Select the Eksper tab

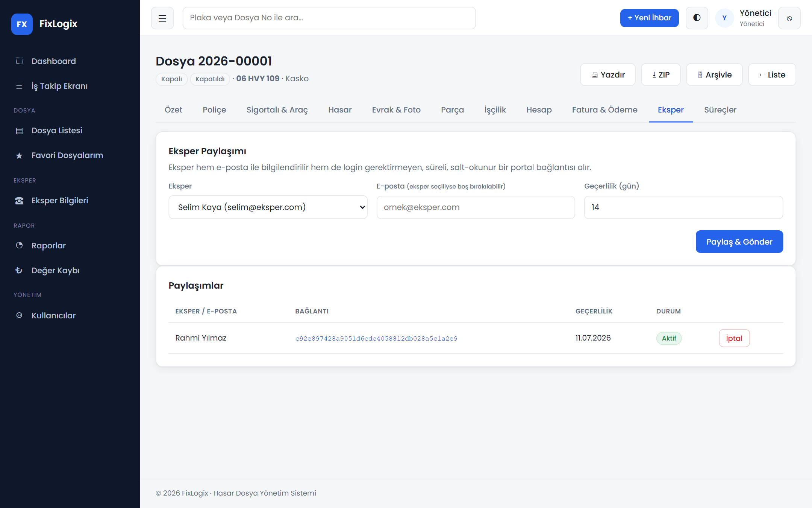click(x=671, y=110)
